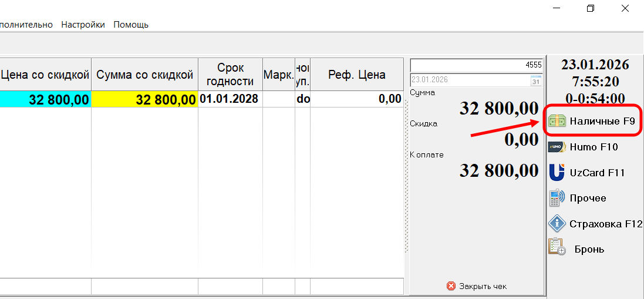Select the yellow 32 800,00 sum cell
Viewport: 644px width, 299px height.
point(144,99)
